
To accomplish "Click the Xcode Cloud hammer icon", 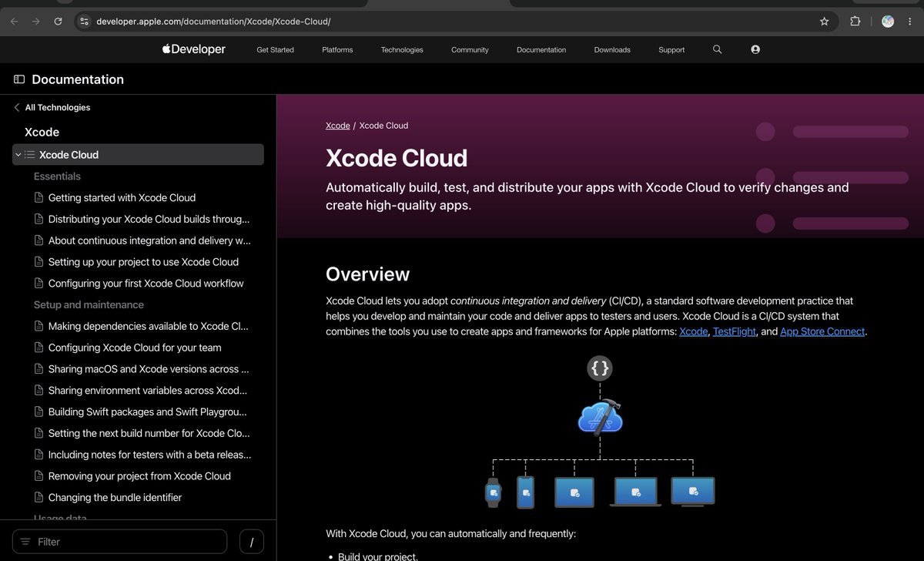I will (x=601, y=417).
